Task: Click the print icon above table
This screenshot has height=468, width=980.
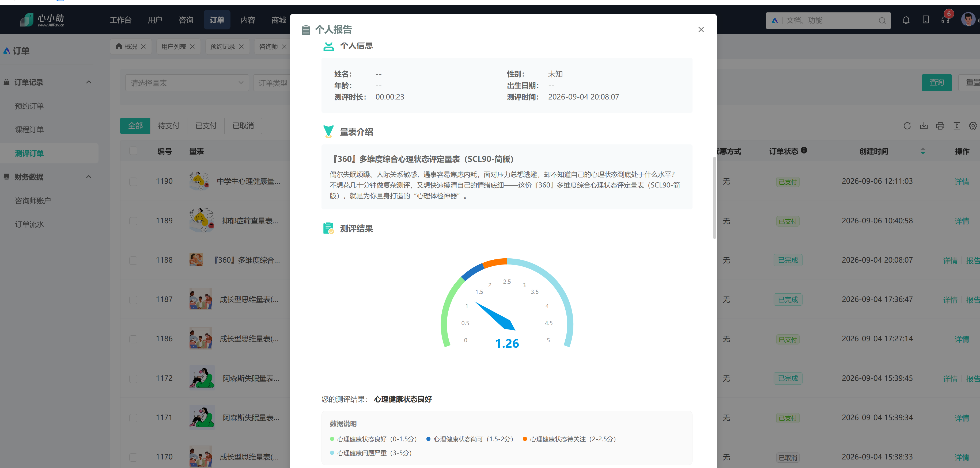Action: coord(940,126)
